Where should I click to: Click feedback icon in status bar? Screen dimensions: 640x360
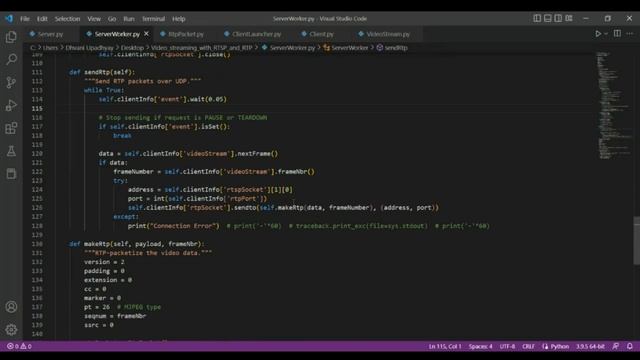pos(616,347)
